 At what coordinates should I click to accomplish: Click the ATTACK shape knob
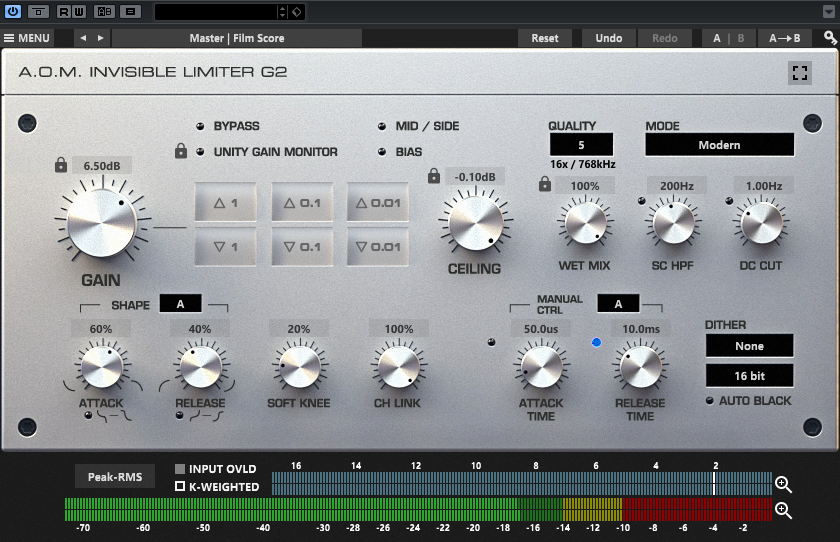pyautogui.click(x=101, y=367)
